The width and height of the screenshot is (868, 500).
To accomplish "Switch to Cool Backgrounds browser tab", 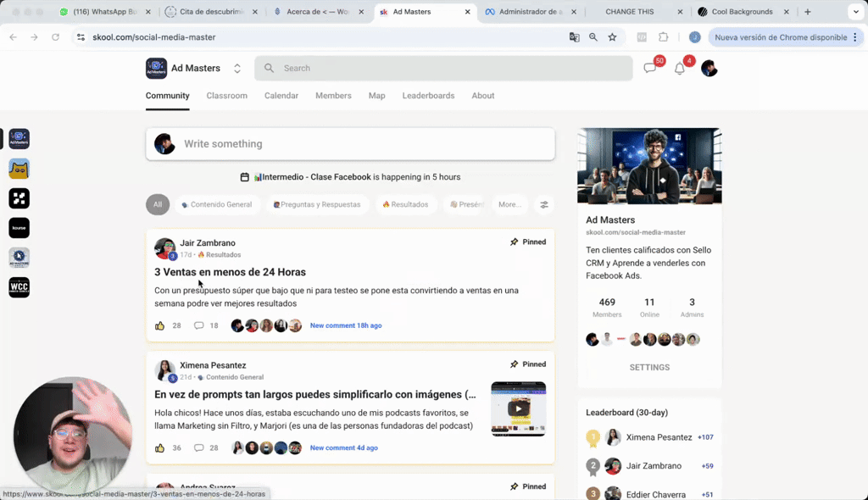I will (x=743, y=12).
